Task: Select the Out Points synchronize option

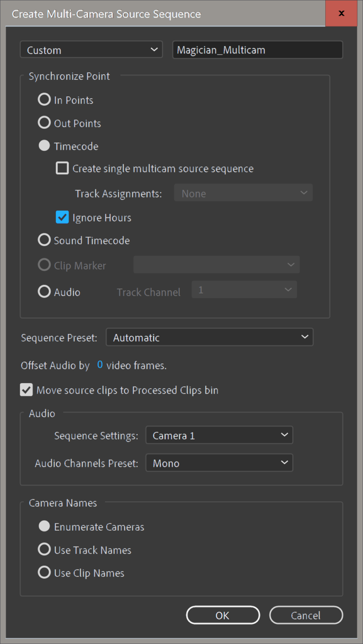Action: 44,122
